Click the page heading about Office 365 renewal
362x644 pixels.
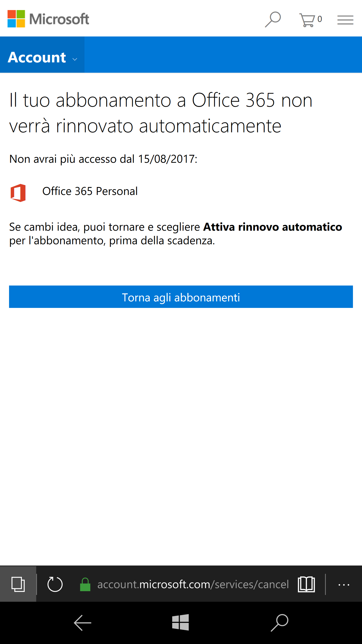(161, 113)
